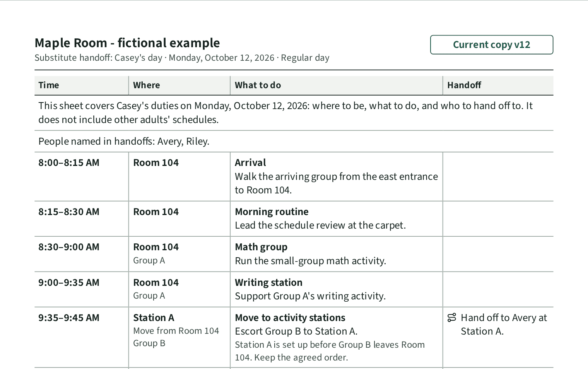
Task: Click Support Group A's writing activity text
Action: click(x=310, y=296)
